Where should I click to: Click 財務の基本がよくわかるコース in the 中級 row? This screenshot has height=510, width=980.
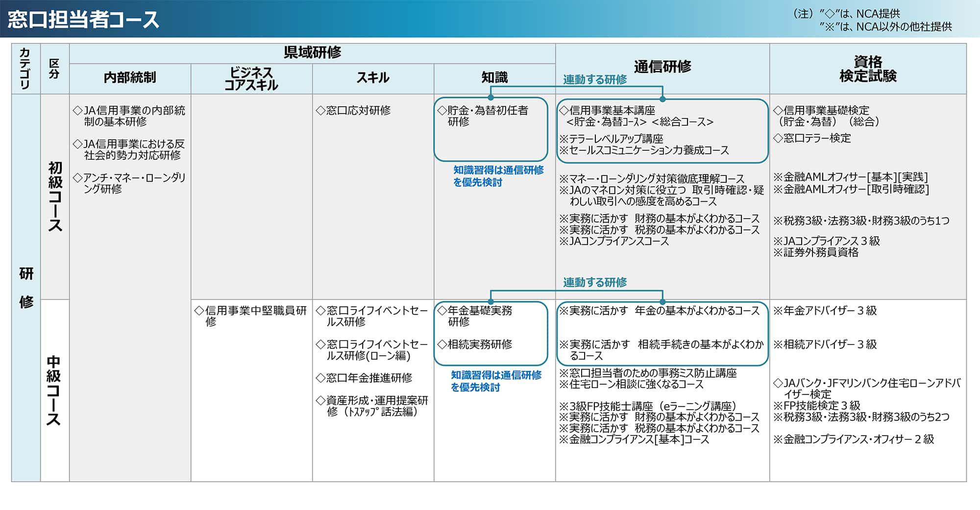coord(659,417)
